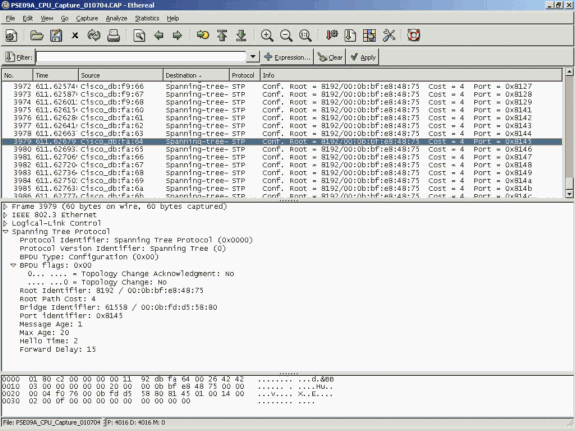The image size is (575, 431).
Task: Click the status bar file name
Action: coord(51,423)
